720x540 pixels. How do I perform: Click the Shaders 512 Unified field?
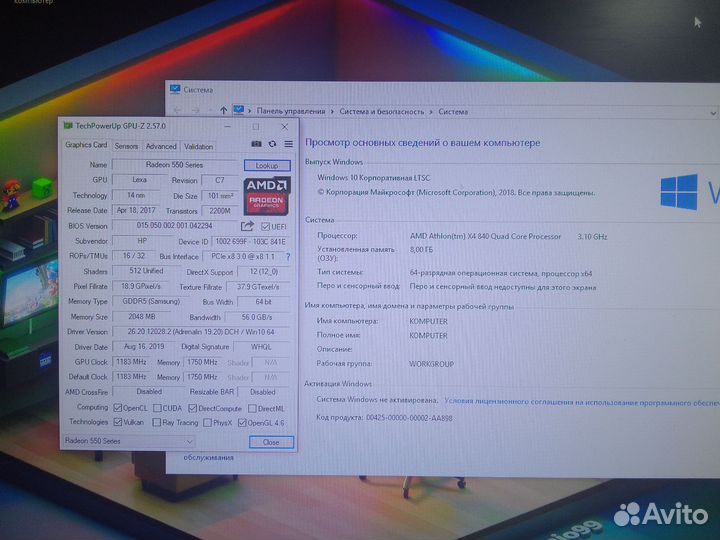click(x=147, y=271)
